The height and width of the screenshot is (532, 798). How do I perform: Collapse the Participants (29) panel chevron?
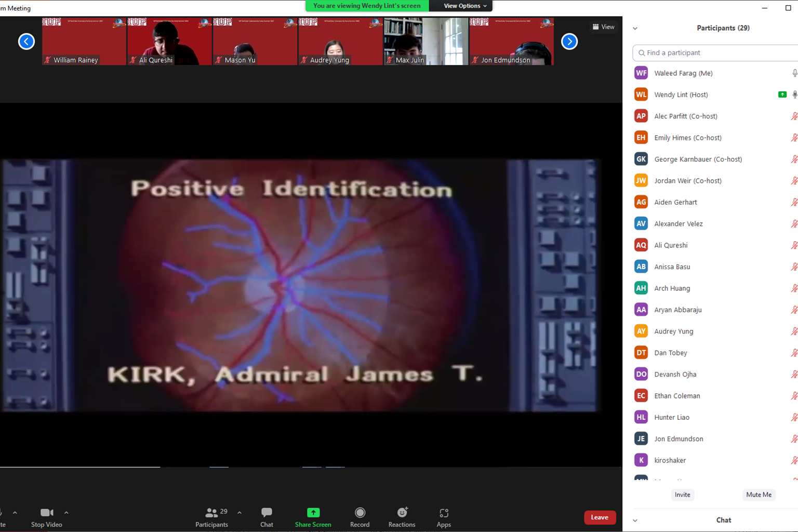point(635,28)
